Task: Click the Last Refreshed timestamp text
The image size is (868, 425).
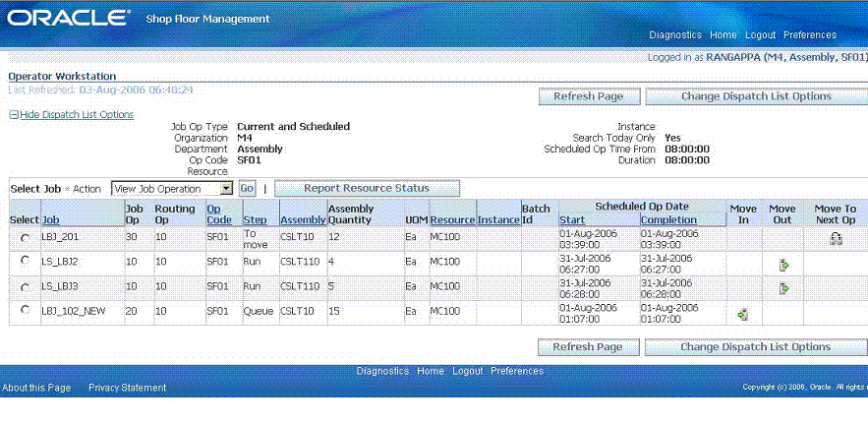Action: point(100,90)
